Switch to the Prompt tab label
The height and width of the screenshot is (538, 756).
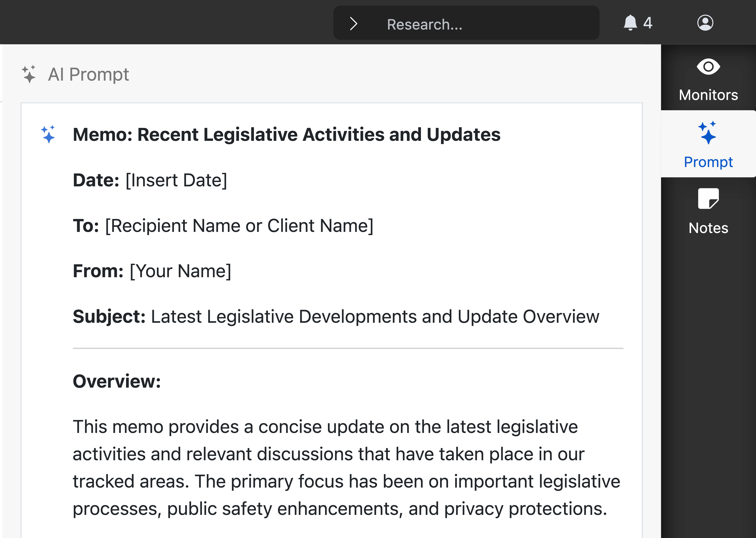708,162
